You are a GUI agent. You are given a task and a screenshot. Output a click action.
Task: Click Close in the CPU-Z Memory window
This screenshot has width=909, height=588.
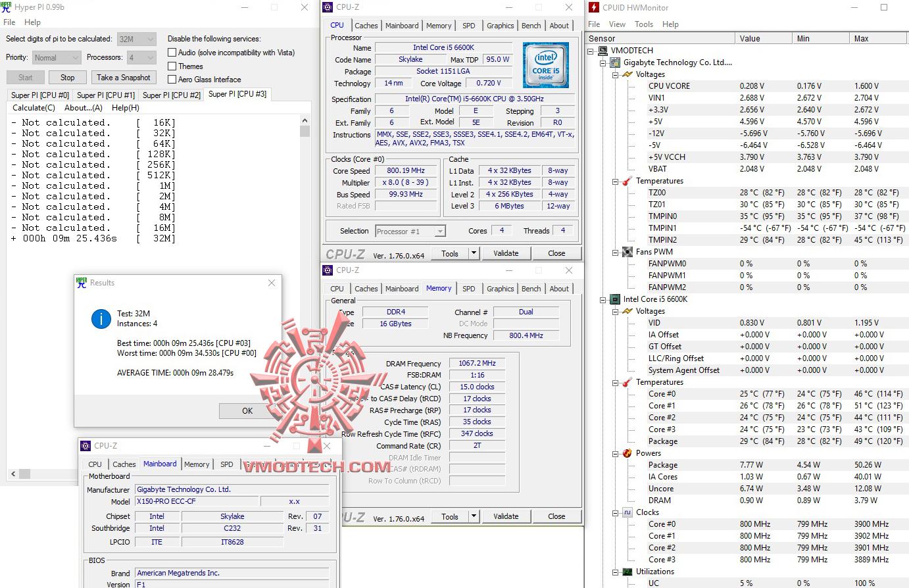point(556,516)
